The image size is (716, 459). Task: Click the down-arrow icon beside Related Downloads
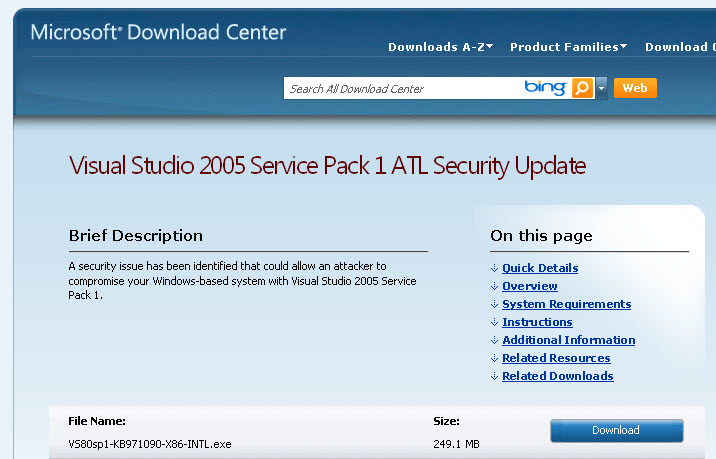494,376
